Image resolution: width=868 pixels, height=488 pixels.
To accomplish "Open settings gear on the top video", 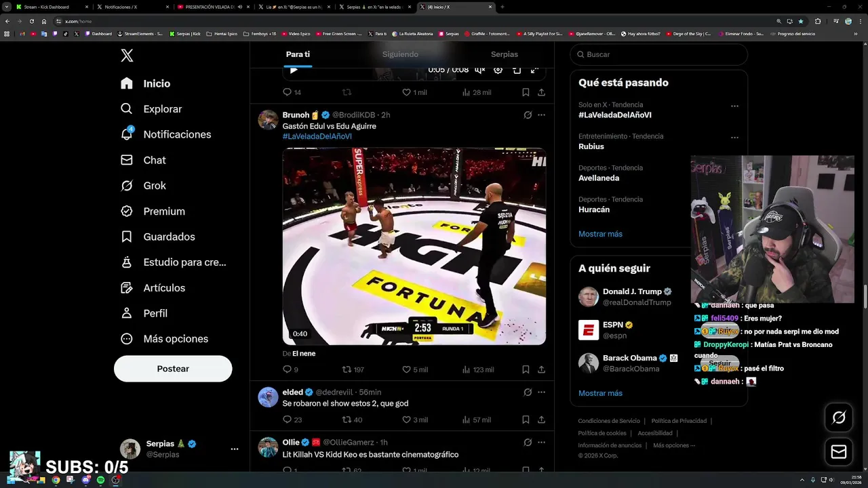I will pyautogui.click(x=498, y=70).
